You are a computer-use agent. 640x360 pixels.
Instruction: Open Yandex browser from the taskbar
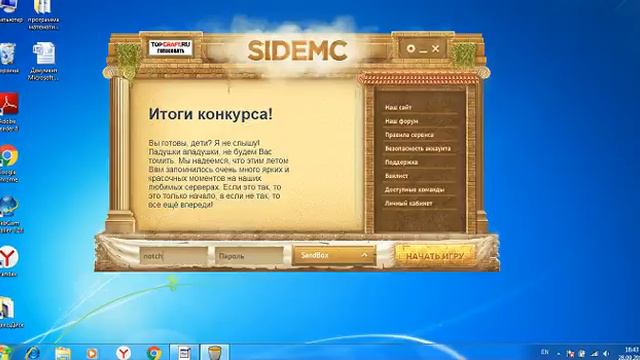pos(123,353)
